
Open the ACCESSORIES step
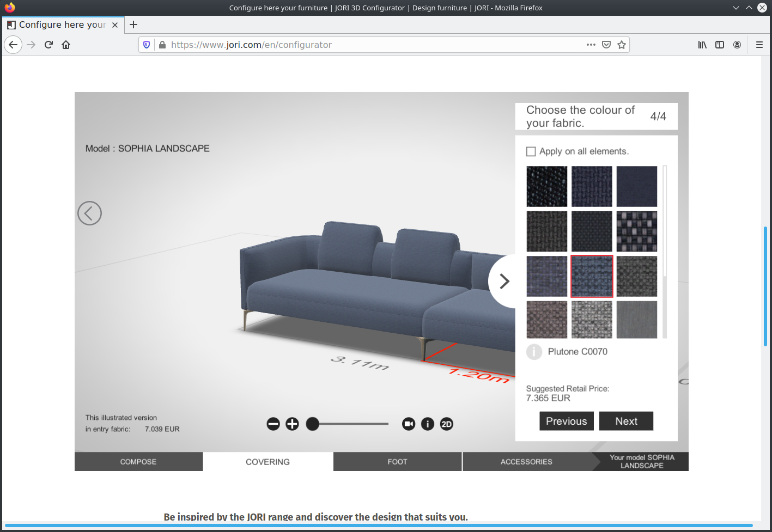526,462
